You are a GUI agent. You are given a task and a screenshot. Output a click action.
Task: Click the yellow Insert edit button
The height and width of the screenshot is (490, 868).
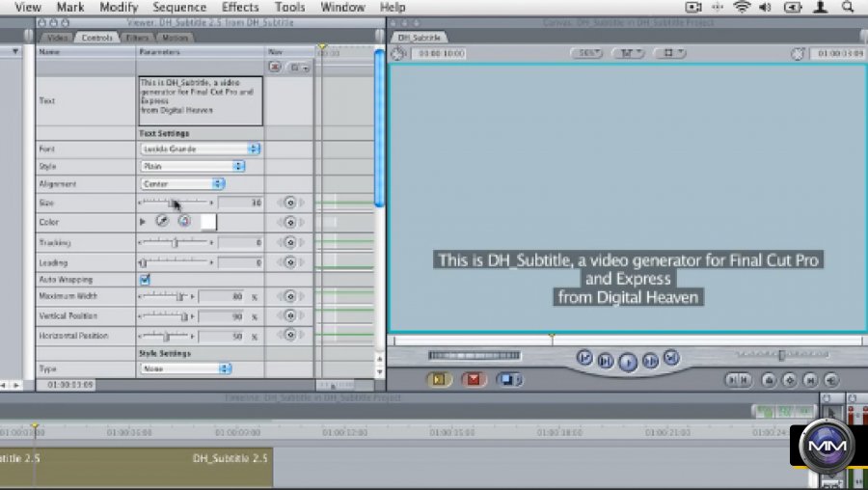439,380
